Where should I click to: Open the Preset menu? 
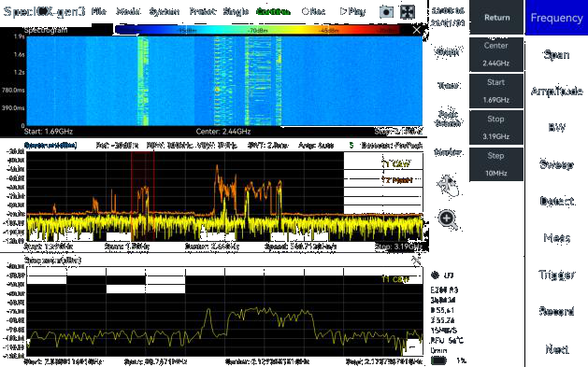(x=203, y=11)
